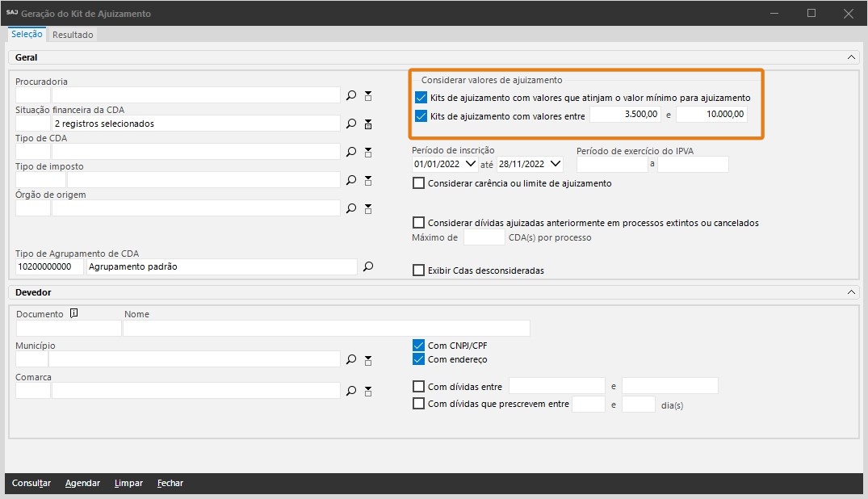This screenshot has height=499, width=868.
Task: Switch to the Resultado tab
Action: pyautogui.click(x=73, y=35)
